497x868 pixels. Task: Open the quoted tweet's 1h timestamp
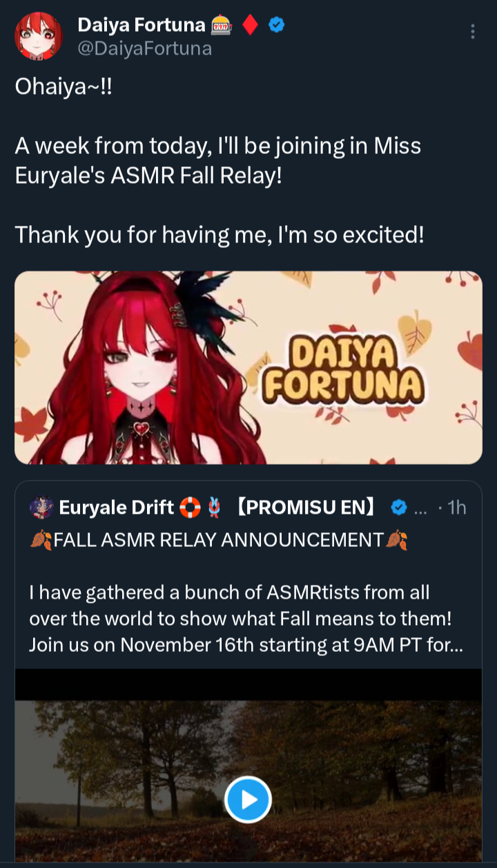(456, 508)
